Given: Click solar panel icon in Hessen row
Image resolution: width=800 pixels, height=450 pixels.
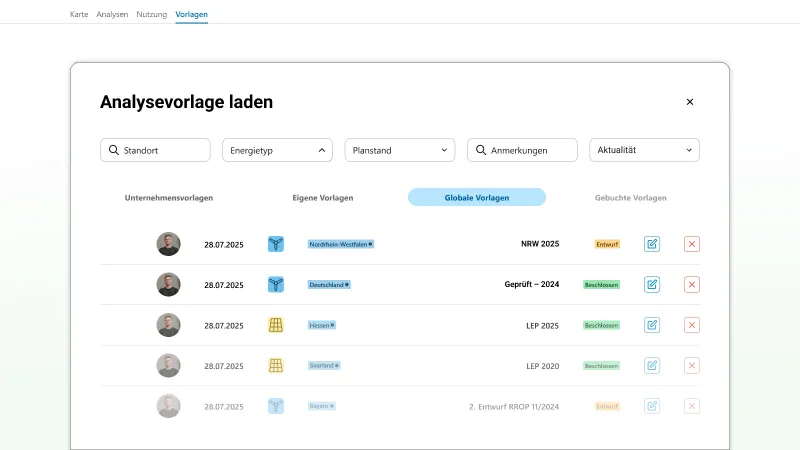Looking at the screenshot, I should click(276, 325).
